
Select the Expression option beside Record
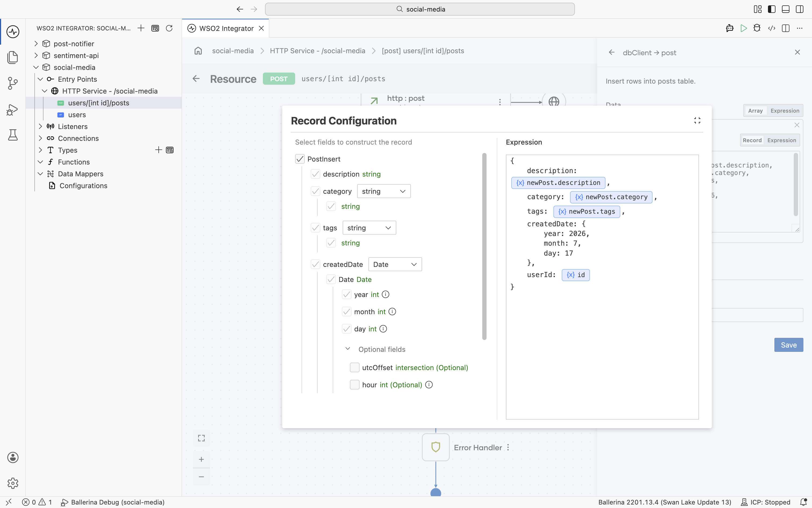pyautogui.click(x=781, y=140)
